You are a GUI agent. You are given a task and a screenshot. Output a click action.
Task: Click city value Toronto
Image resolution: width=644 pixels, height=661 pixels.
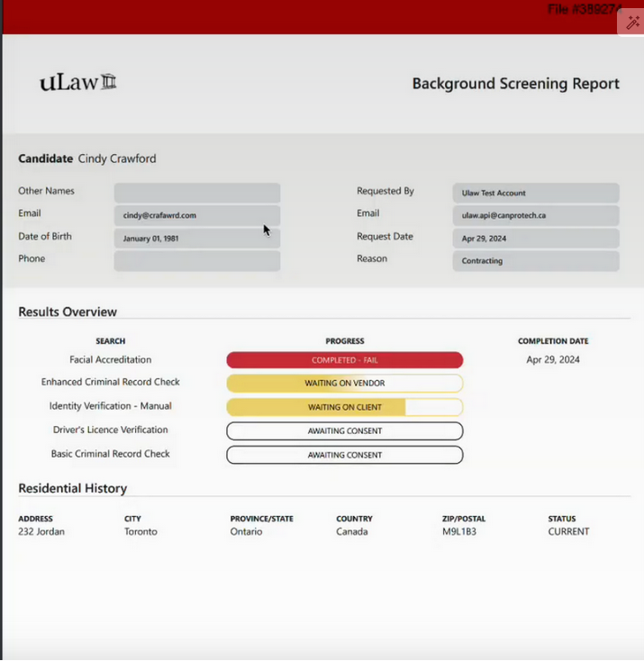(141, 531)
